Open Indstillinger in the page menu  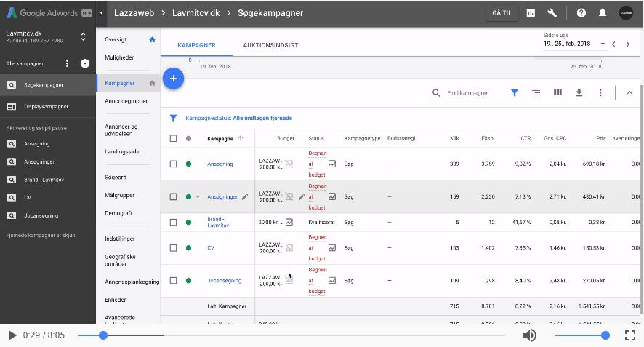[x=119, y=239]
